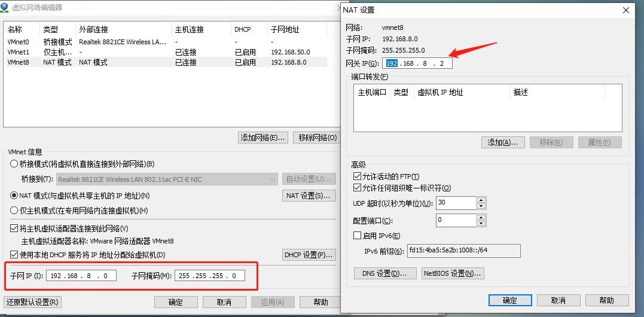Click 应用(A) button
This screenshot has height=317, width=644.
pyautogui.click(x=273, y=302)
